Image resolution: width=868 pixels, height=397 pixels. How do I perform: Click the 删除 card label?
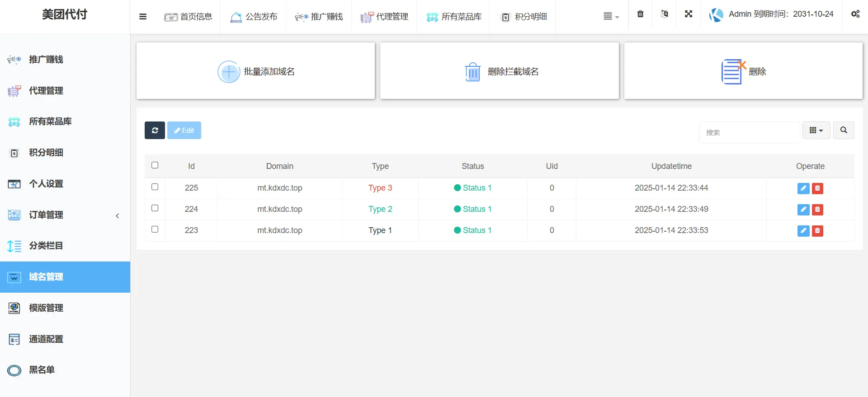click(x=757, y=72)
